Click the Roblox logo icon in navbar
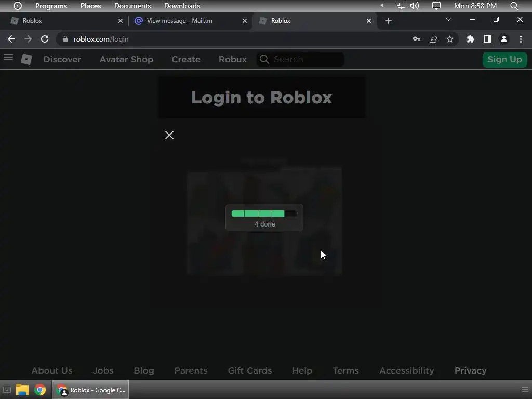Image resolution: width=532 pixels, height=399 pixels. click(26, 59)
